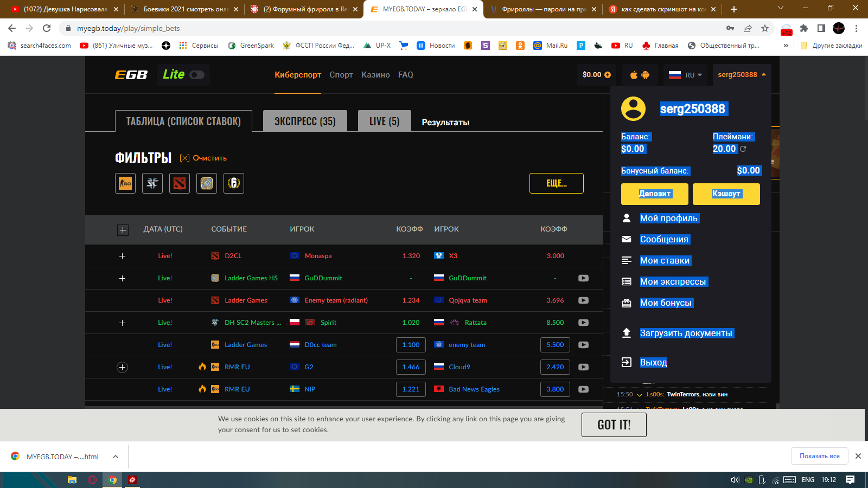Screen dimensions: 868x488
Task: Click Загрузить документы
Action: [686, 333]
